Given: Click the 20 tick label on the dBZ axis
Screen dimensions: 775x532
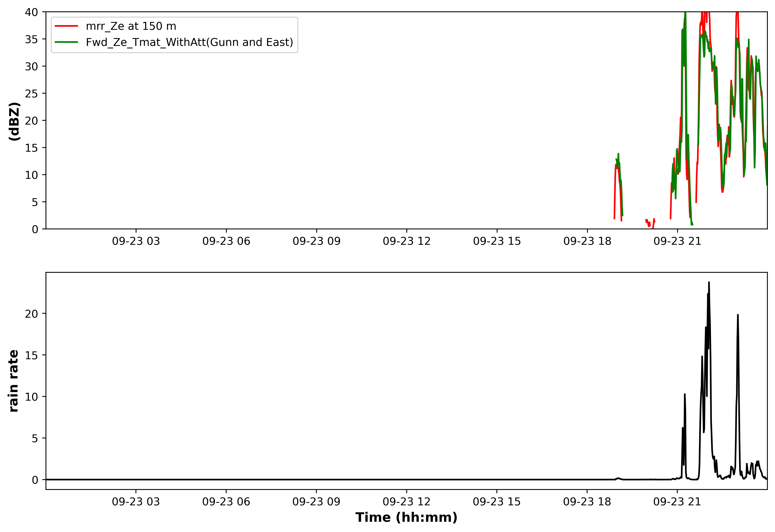Looking at the screenshot, I should tap(31, 121).
